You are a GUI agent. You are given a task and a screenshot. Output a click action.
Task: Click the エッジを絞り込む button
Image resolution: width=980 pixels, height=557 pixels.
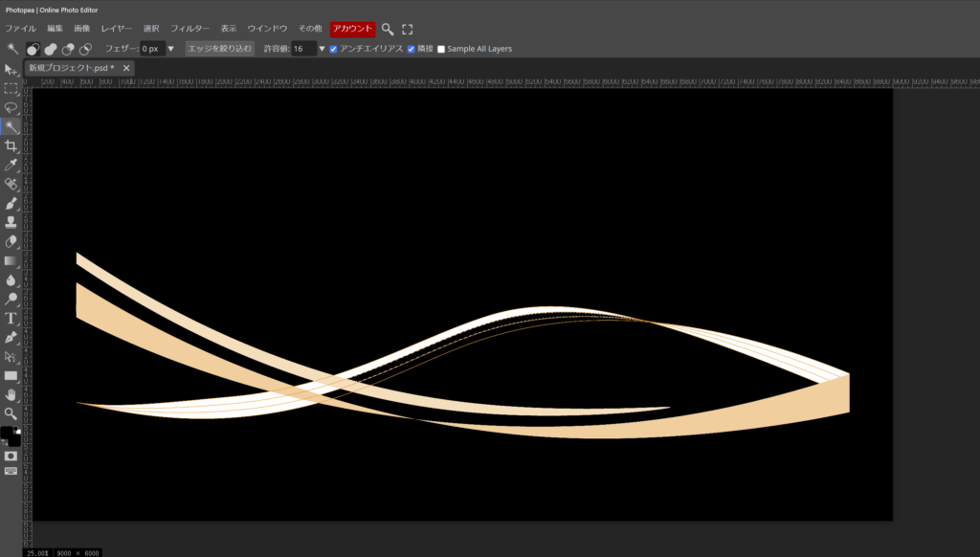click(219, 49)
